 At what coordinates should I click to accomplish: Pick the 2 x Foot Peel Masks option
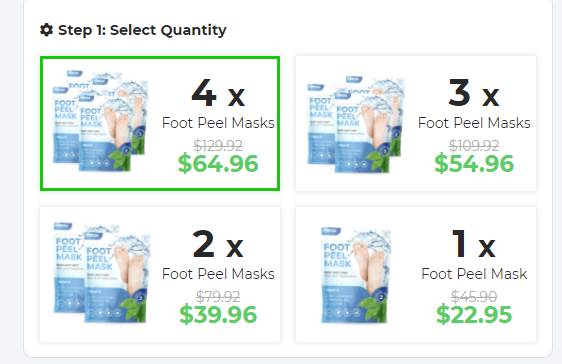160,274
